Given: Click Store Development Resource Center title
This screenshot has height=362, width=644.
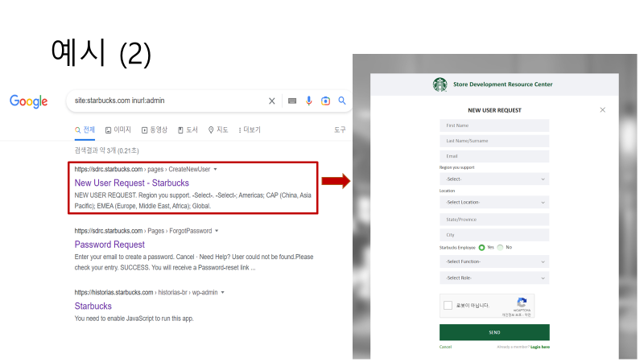Looking at the screenshot, I should point(502,84).
